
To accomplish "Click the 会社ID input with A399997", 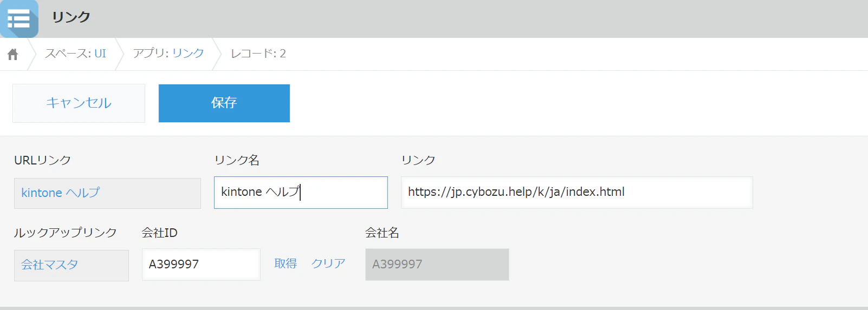I will pyautogui.click(x=201, y=265).
